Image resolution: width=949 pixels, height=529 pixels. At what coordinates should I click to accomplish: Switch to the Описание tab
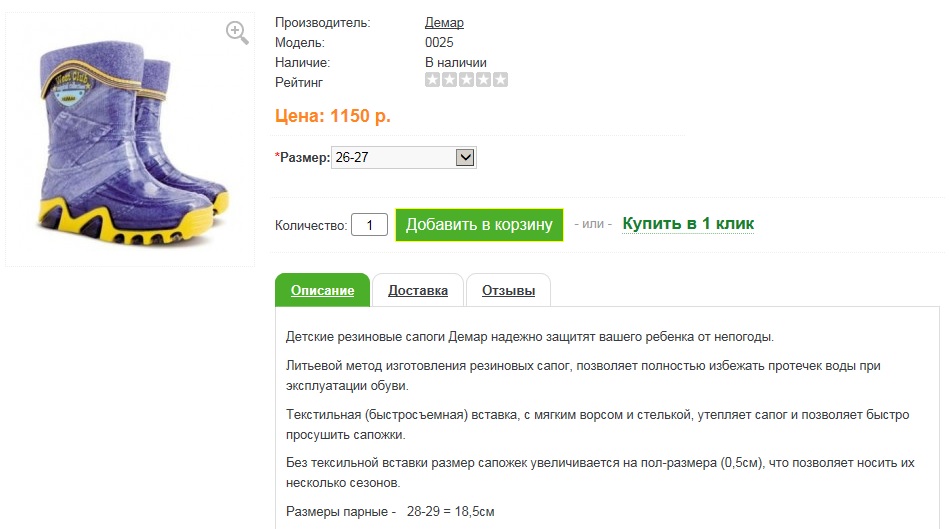322,291
